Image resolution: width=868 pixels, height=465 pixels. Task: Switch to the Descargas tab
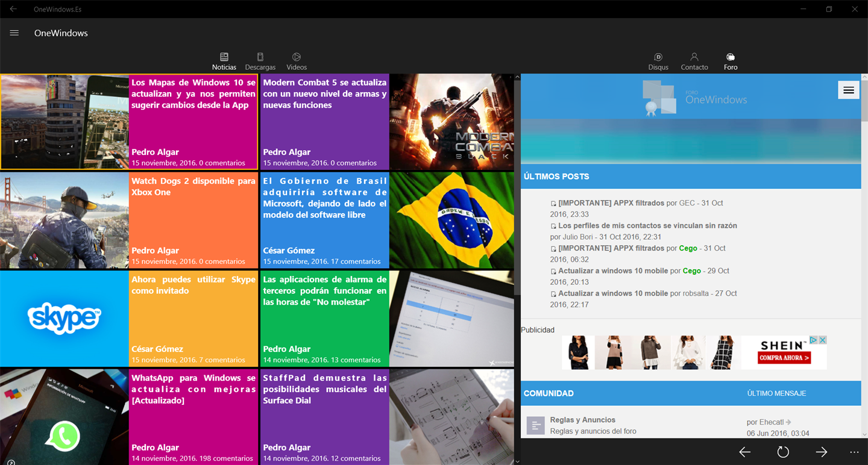[260, 61]
